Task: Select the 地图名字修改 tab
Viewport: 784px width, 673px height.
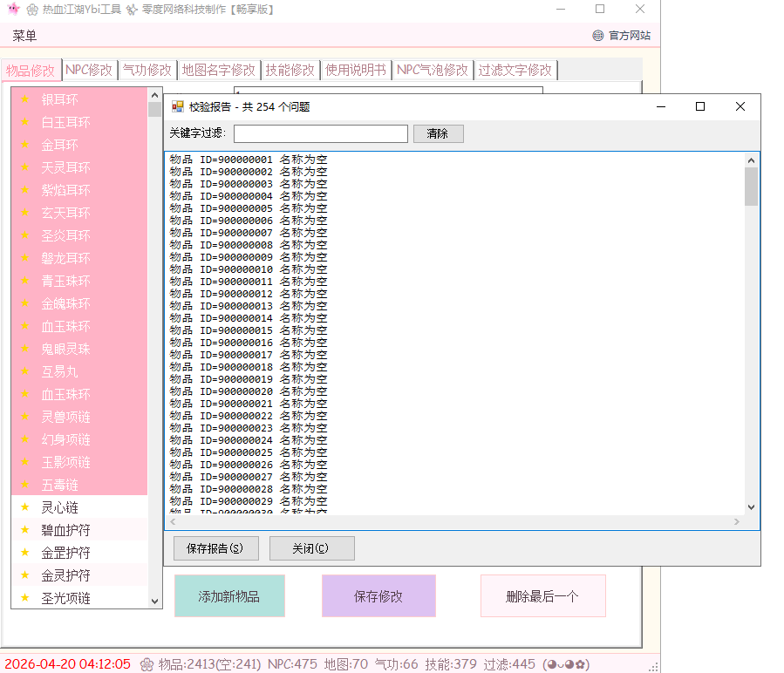Action: [x=218, y=70]
